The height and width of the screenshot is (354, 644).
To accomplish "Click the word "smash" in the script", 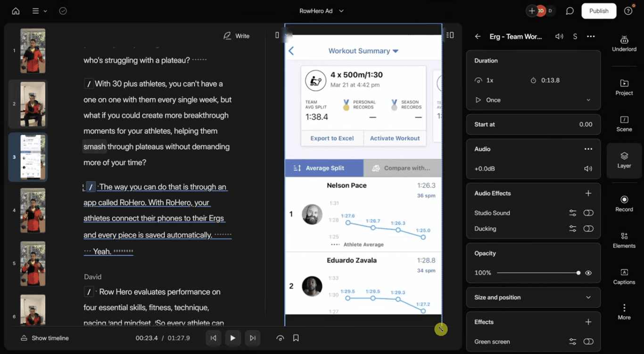I will tap(94, 147).
